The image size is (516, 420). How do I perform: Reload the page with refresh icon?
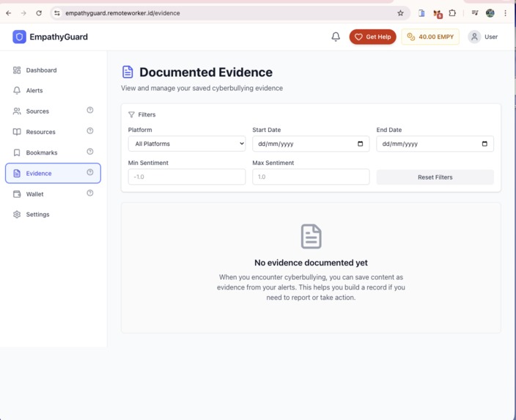(39, 13)
